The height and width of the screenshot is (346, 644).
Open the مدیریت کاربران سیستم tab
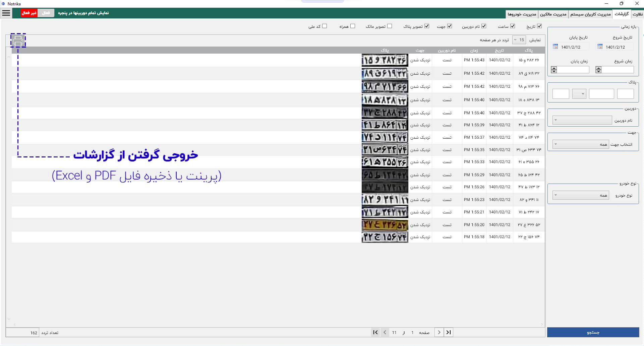click(590, 14)
